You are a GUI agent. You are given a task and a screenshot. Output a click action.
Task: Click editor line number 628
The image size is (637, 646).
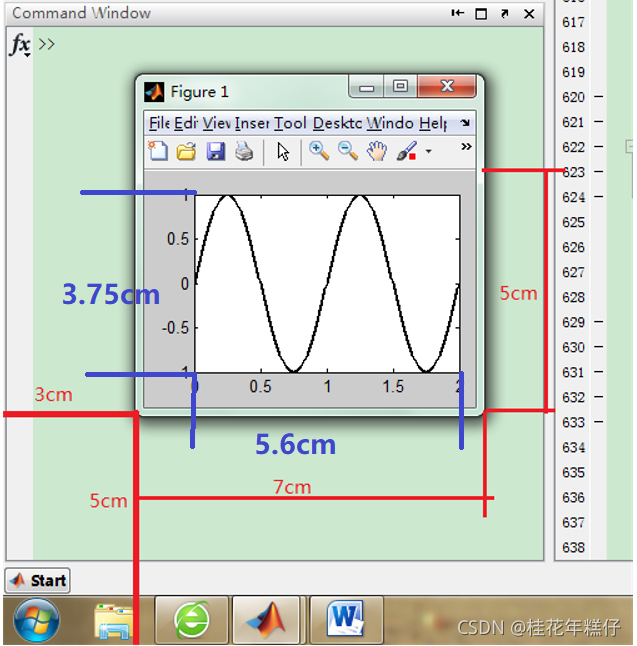(574, 297)
